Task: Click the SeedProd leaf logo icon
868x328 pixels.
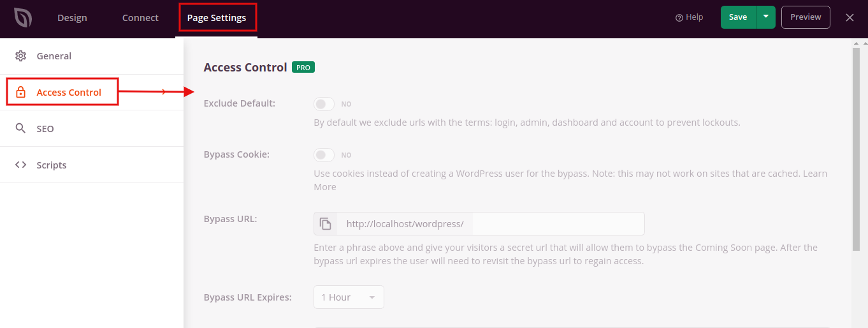Action: [x=23, y=18]
